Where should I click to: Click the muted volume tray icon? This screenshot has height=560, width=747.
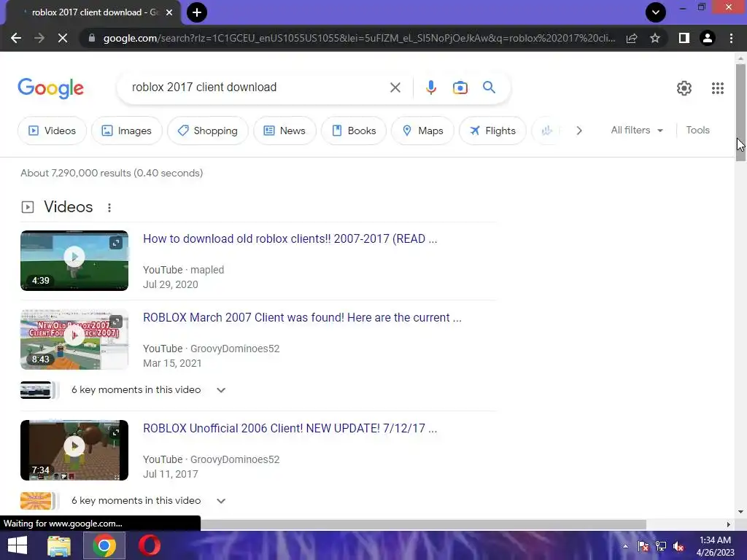(679, 546)
